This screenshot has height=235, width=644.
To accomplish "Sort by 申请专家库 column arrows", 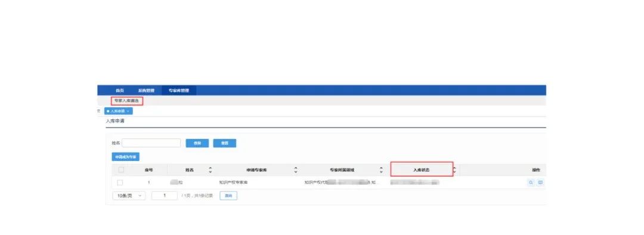I will [x=296, y=169].
